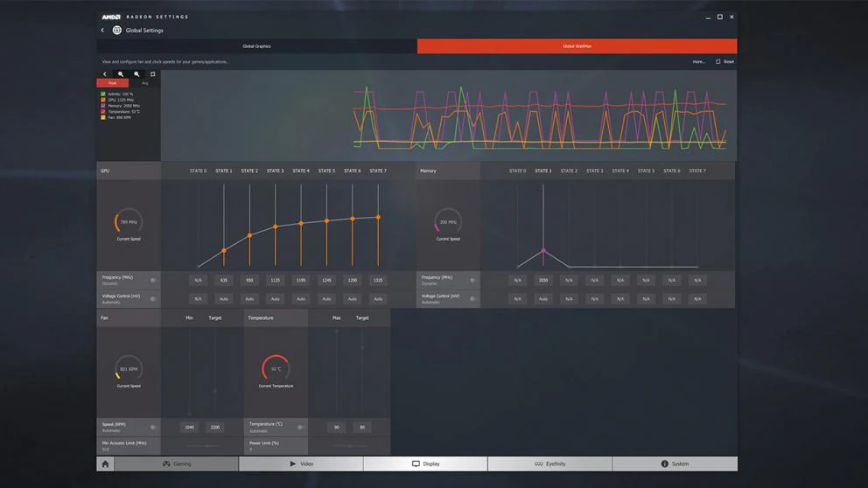Collapse the graph legend with the left chevron

[x=105, y=74]
